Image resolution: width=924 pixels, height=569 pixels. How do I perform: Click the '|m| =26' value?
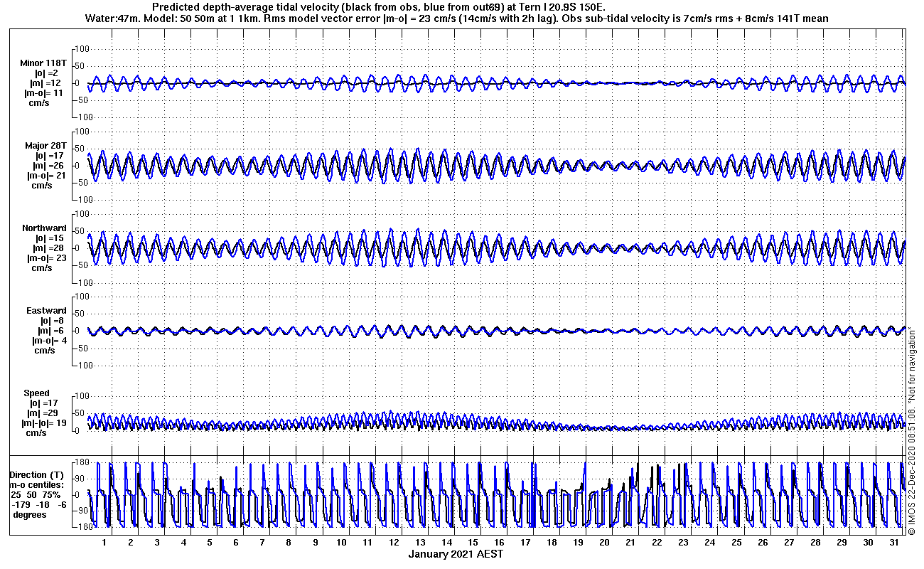pos(48,166)
